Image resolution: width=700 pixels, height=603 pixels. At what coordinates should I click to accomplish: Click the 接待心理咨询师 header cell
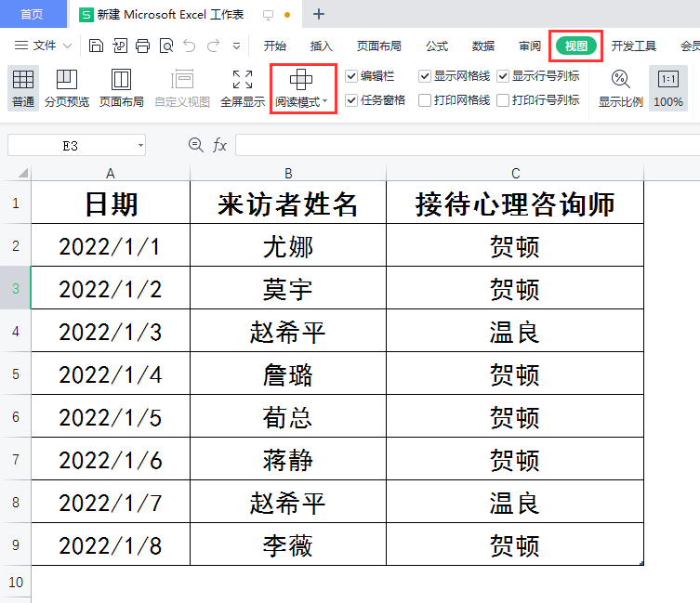(515, 203)
